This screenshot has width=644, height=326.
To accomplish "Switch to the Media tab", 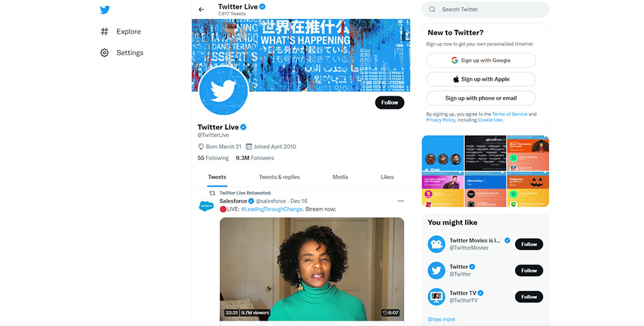I will click(340, 177).
